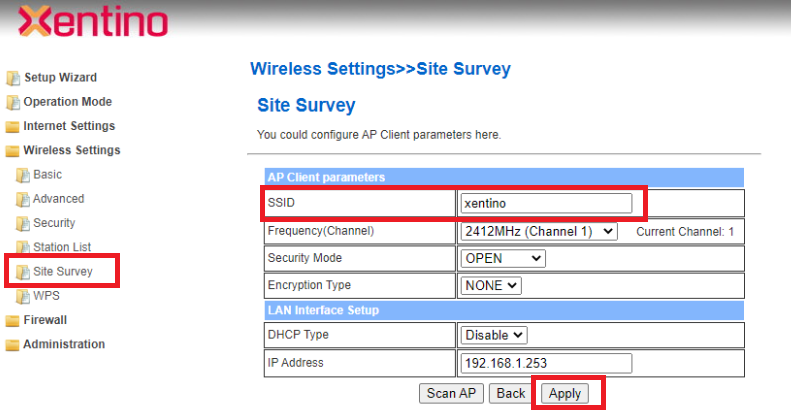
Task: Open the Station List page
Action: coord(62,247)
